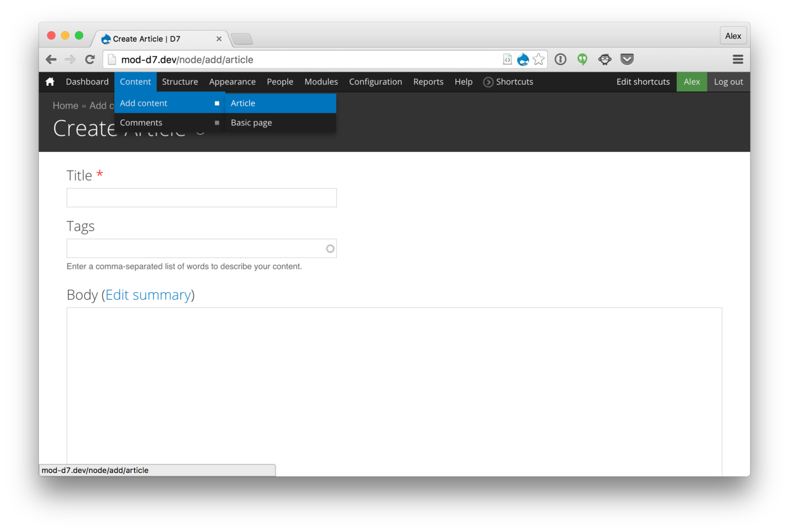This screenshot has width=789, height=532.
Task: Click the Edit summary link
Action: click(148, 294)
